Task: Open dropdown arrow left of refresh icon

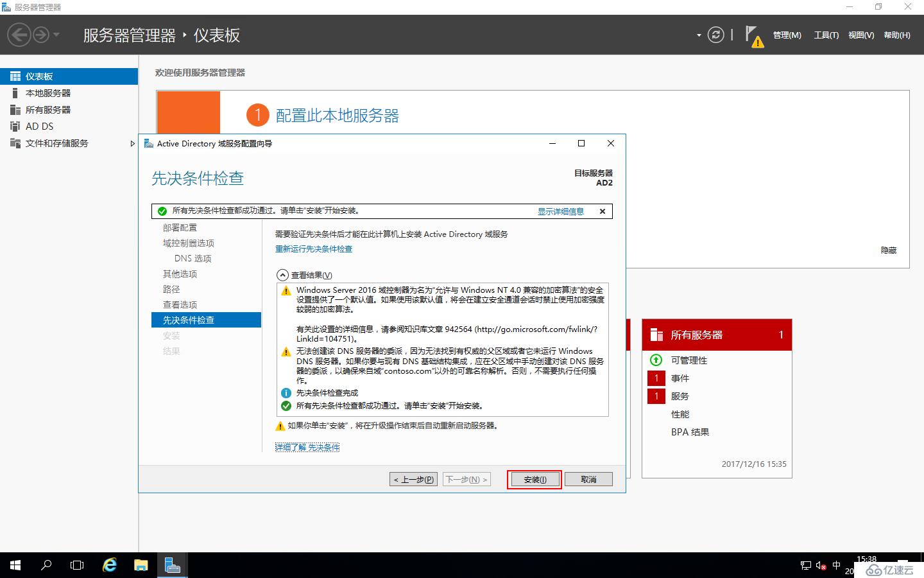Action: (x=699, y=35)
